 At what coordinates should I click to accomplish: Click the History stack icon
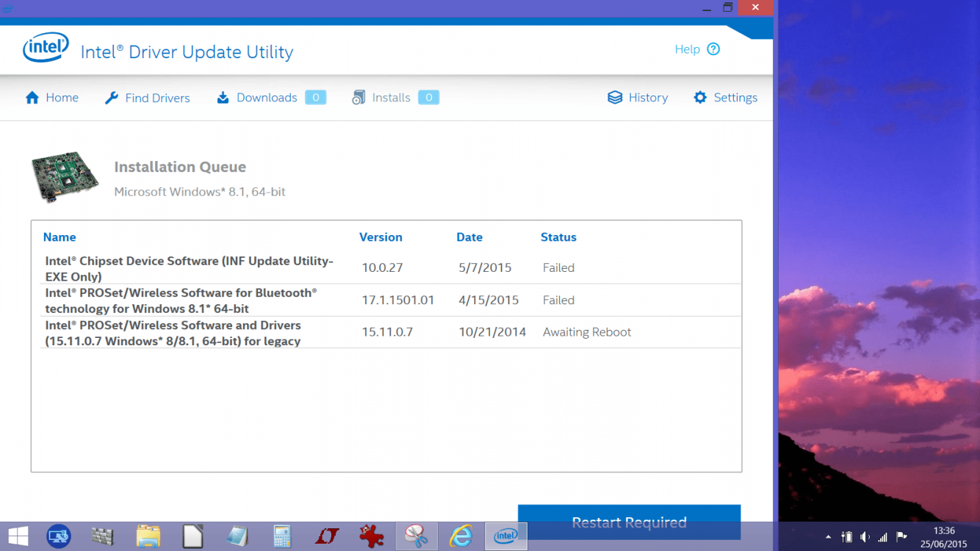coord(615,98)
